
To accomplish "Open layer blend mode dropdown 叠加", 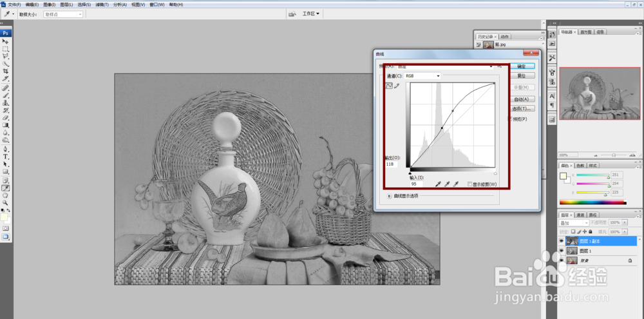I will 574,222.
